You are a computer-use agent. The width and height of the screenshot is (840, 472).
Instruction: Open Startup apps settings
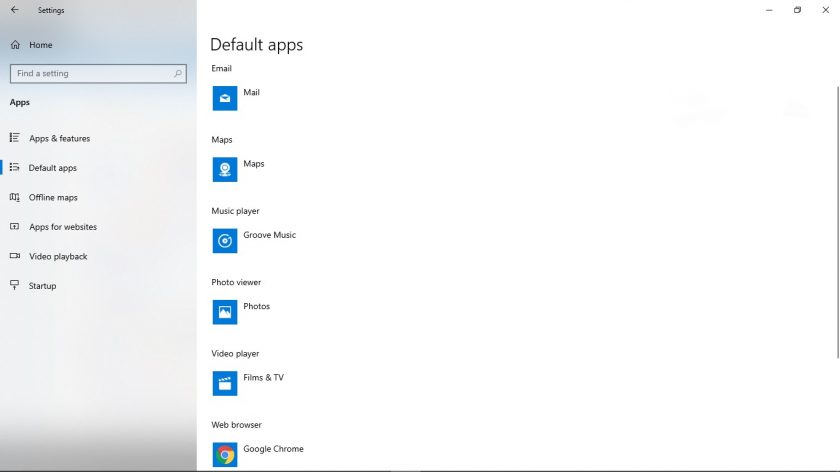coord(98,286)
